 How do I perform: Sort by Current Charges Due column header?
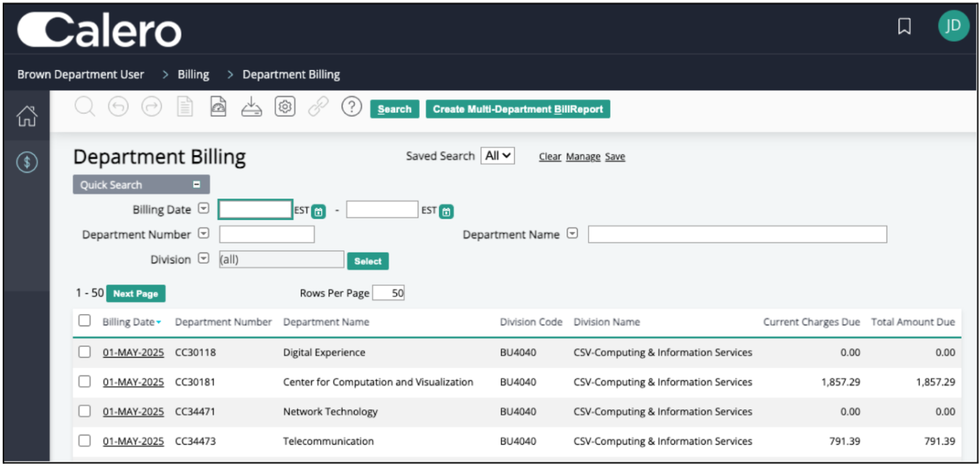[811, 322]
